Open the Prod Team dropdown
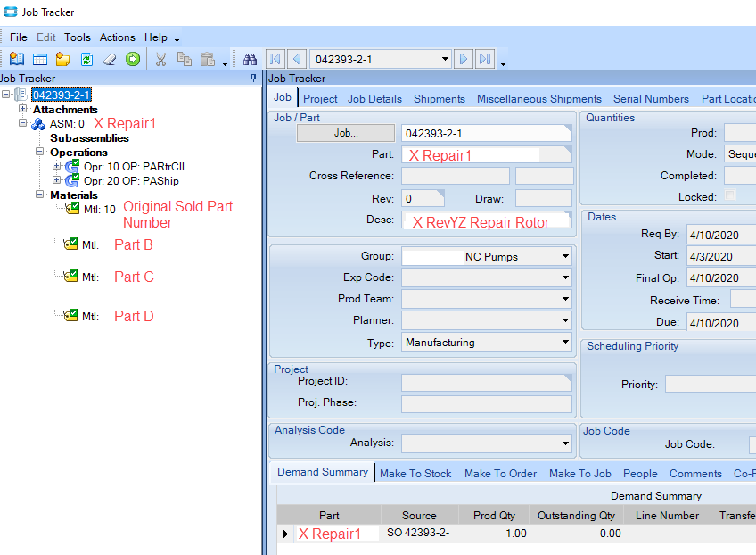Image resolution: width=756 pixels, height=555 pixels. point(565,299)
